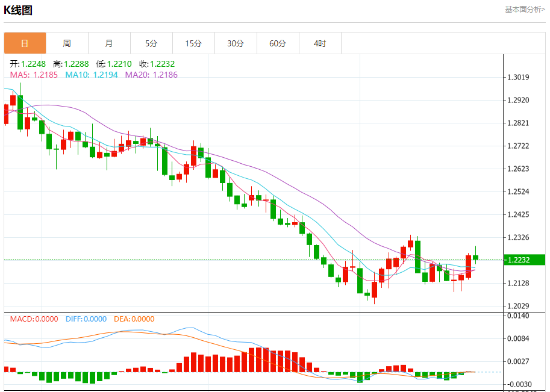Click the green 1.2232 current price tag
The height and width of the screenshot is (392, 550).
point(524,260)
